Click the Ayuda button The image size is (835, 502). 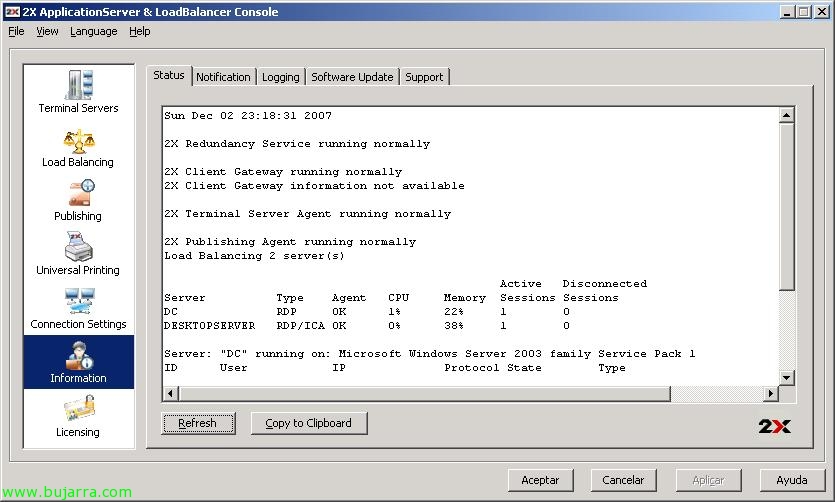coord(792,480)
